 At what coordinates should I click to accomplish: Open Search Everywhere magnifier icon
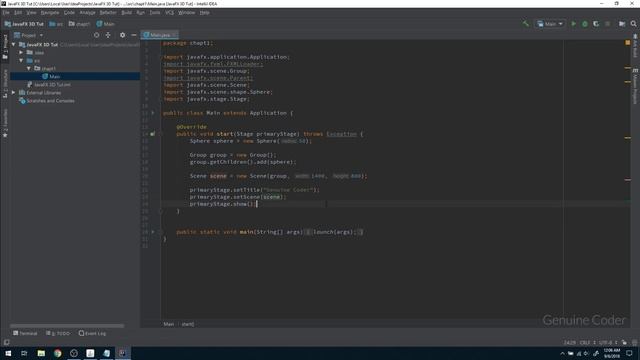pyautogui.click(x=633, y=24)
